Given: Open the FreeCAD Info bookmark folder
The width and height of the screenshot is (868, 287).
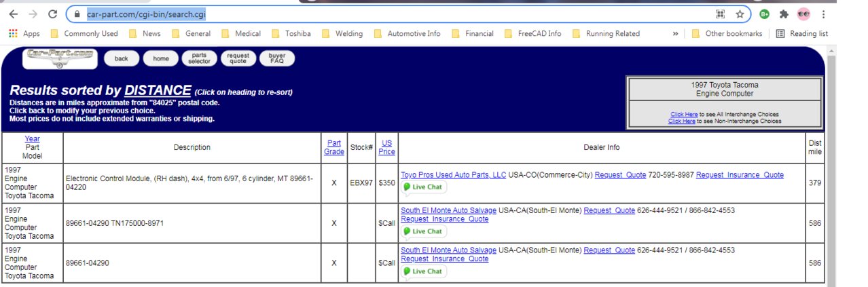Looking at the screenshot, I should 533,33.
